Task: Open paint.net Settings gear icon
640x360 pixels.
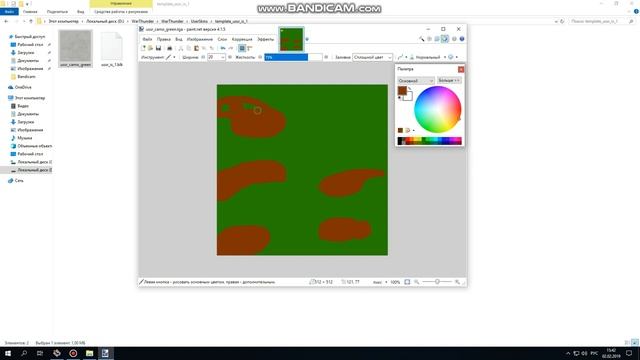Action: (x=454, y=39)
